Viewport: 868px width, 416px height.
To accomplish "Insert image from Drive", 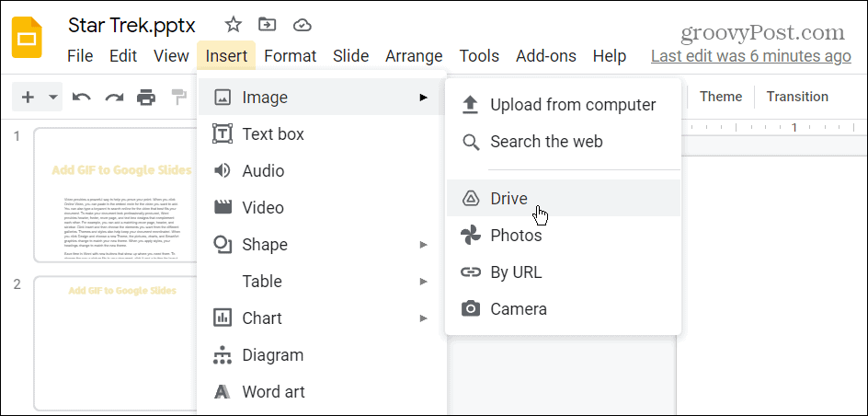I will click(563, 198).
